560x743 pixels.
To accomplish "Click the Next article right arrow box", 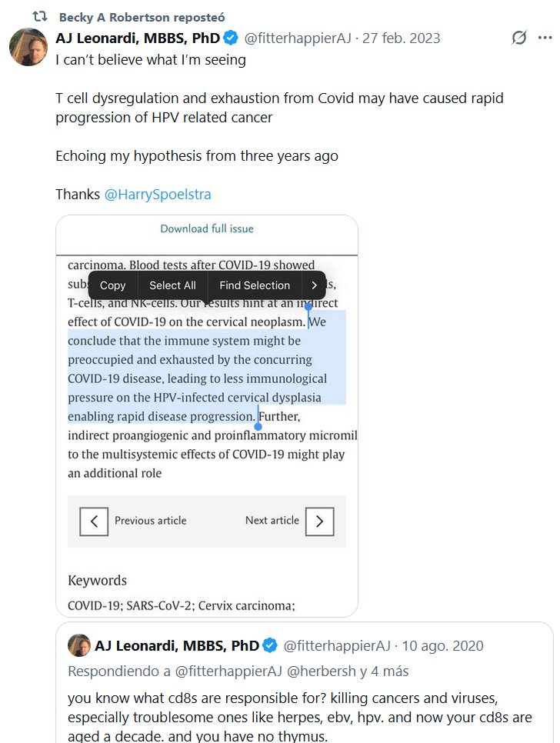I will tap(319, 521).
